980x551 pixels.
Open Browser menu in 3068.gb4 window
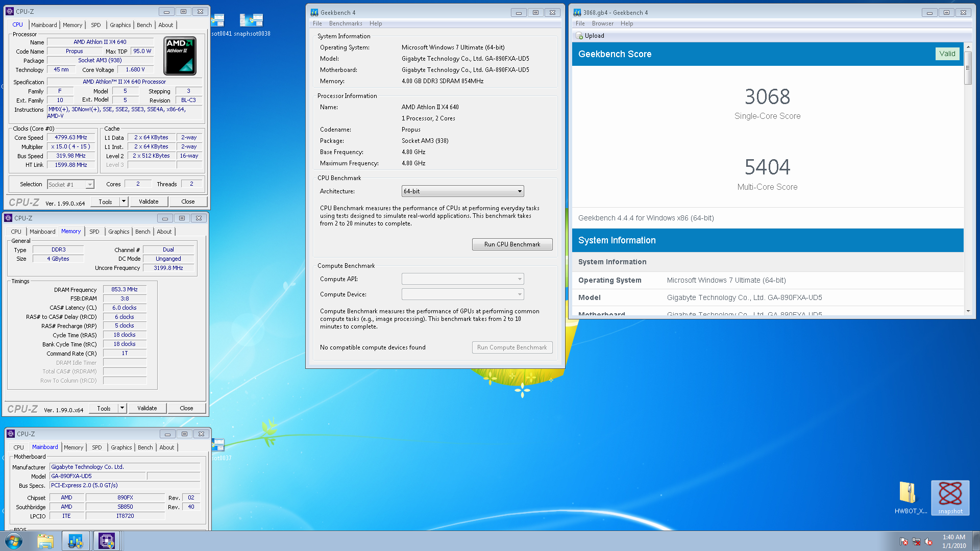[602, 23]
